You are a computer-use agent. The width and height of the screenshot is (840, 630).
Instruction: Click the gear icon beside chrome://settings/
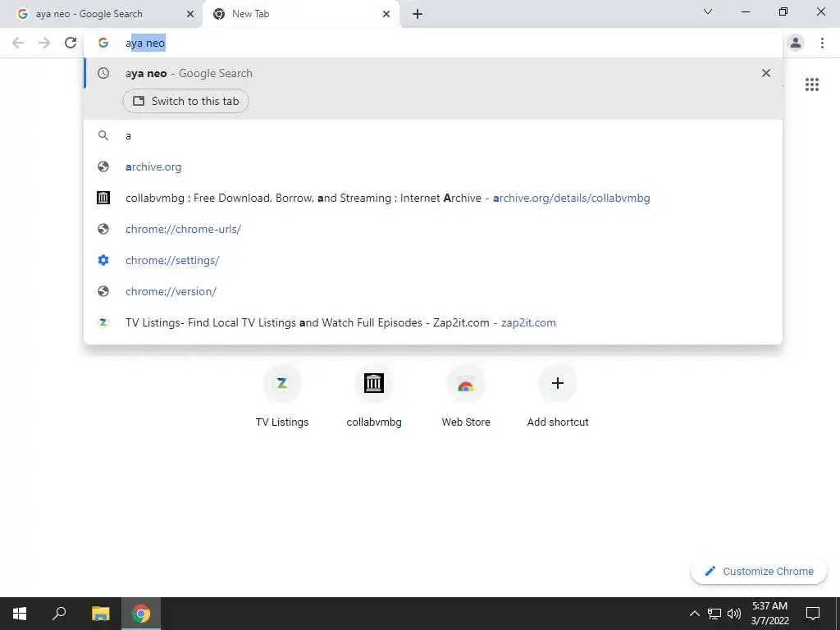[103, 260]
